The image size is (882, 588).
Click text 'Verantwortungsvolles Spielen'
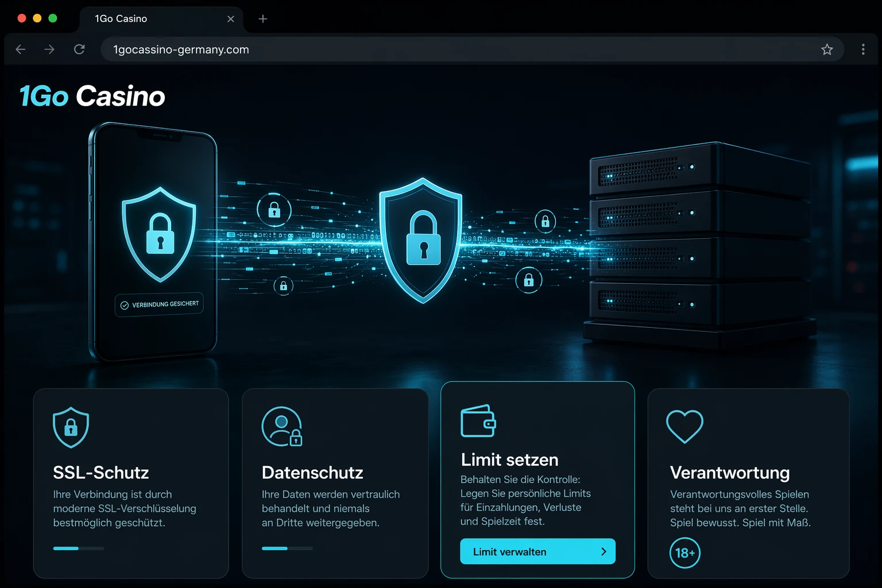[740, 494]
